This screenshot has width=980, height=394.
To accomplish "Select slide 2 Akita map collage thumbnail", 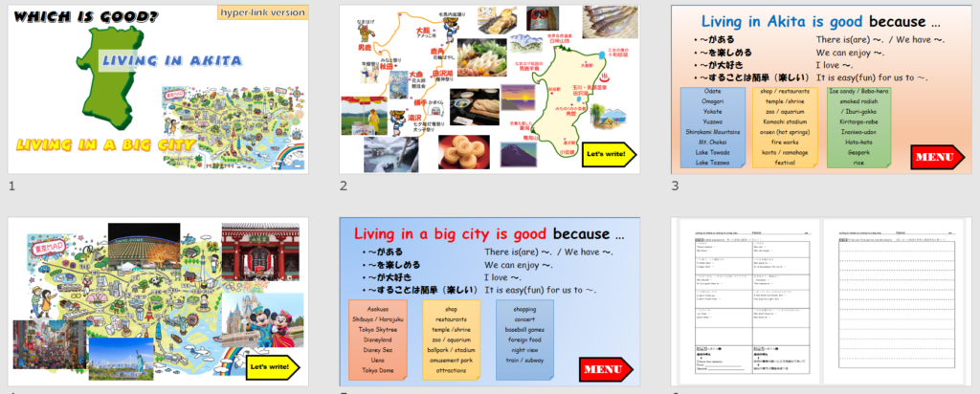I will [489, 89].
